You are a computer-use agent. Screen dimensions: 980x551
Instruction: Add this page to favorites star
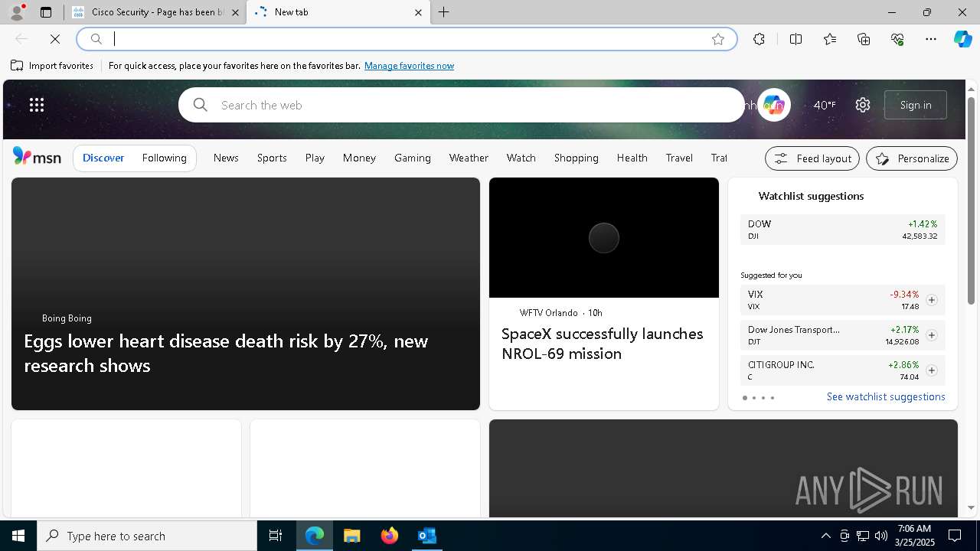718,39
